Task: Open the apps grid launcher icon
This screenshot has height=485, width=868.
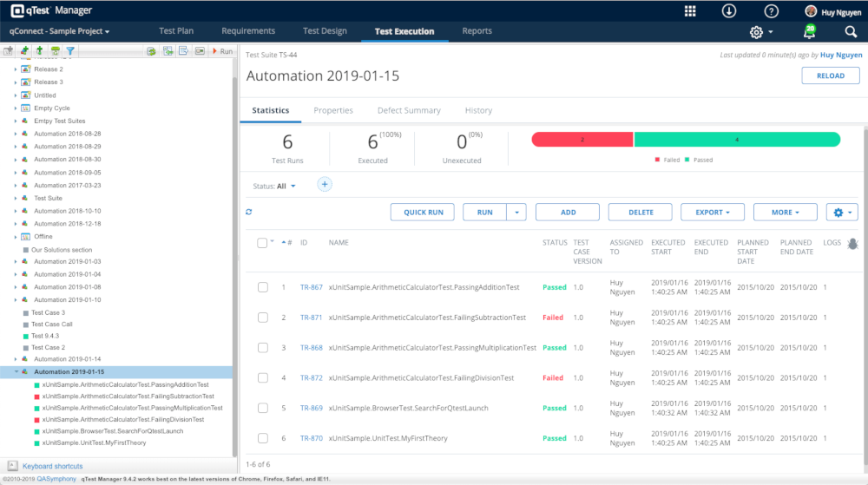Action: (x=690, y=11)
